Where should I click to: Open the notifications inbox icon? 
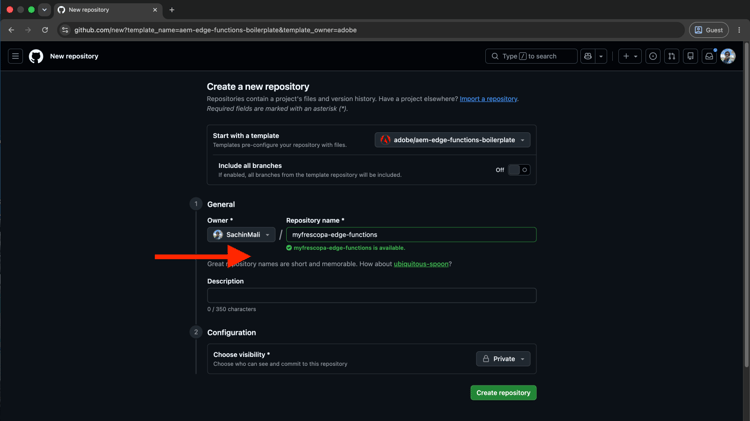[709, 56]
